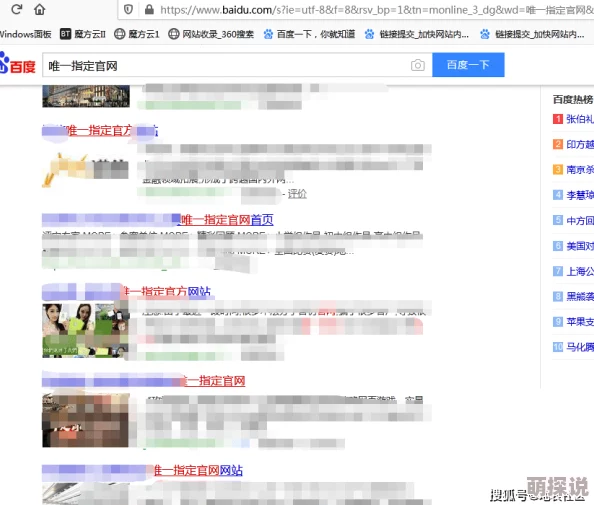Open hot list item 4 李慧琼
The height and width of the screenshot is (505, 594).
573,195
